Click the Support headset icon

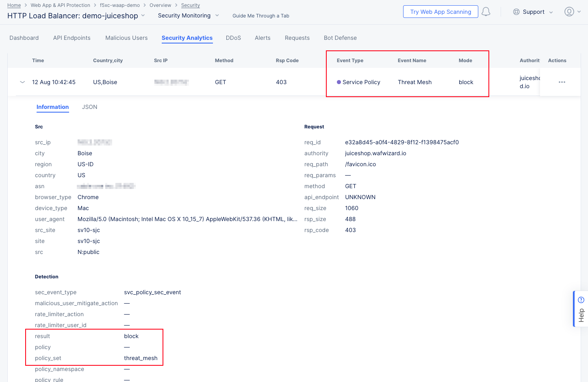click(516, 12)
